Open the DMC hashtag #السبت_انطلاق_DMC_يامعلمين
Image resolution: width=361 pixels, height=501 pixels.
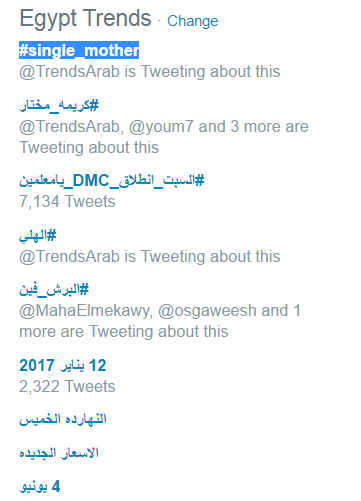tap(111, 181)
